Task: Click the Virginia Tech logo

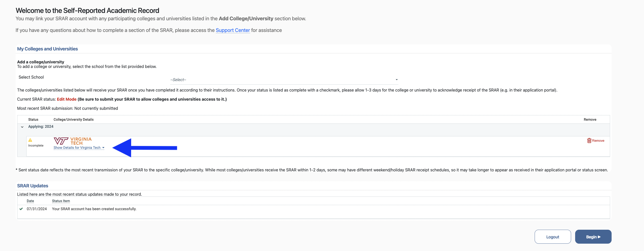Action: (x=73, y=141)
